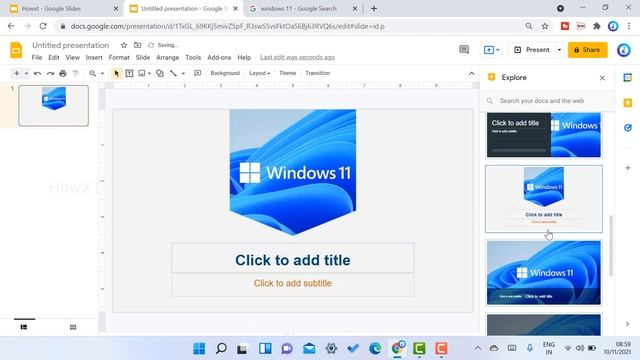
Task: Click the Present button
Action: point(532,50)
